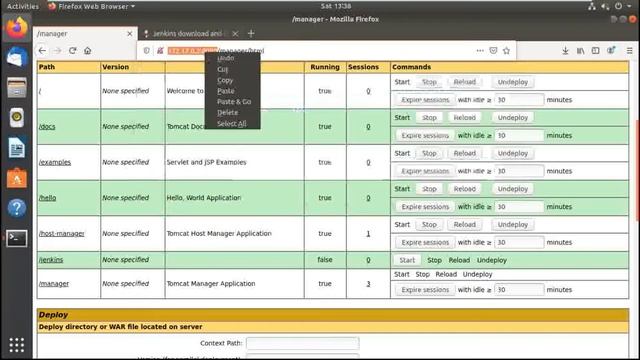The width and height of the screenshot is (640, 360).
Task: Stop the root / application
Action: [429, 82]
